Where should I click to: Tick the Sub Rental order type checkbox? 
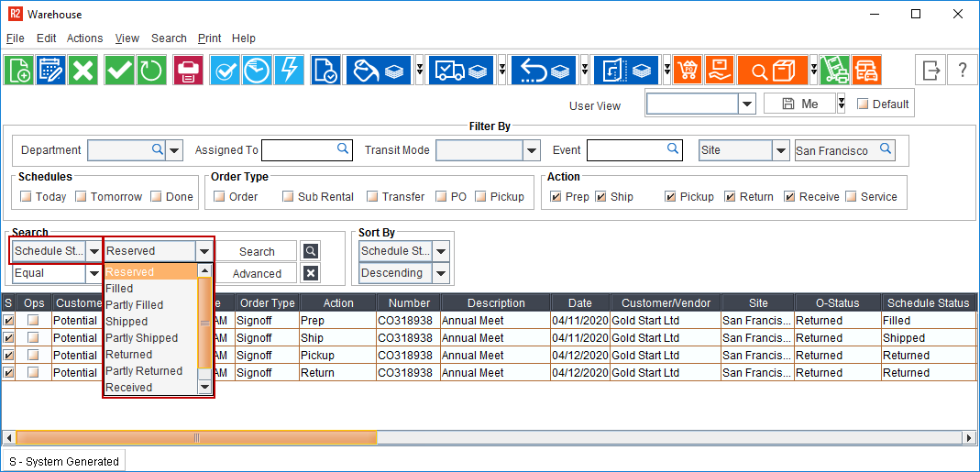click(288, 197)
